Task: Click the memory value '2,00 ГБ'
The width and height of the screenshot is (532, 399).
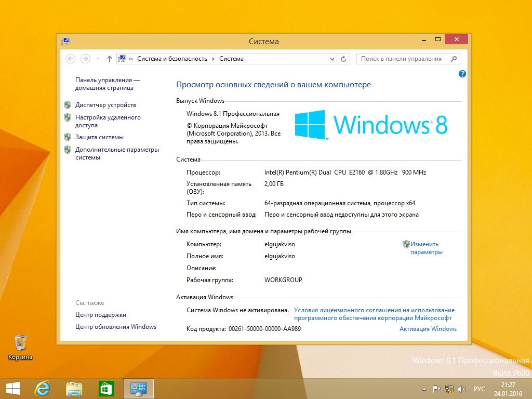Action: pyautogui.click(x=274, y=184)
